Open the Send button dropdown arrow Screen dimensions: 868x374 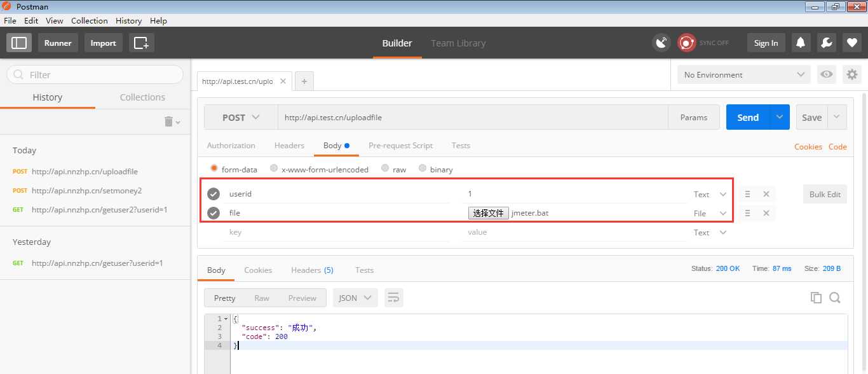(x=780, y=117)
